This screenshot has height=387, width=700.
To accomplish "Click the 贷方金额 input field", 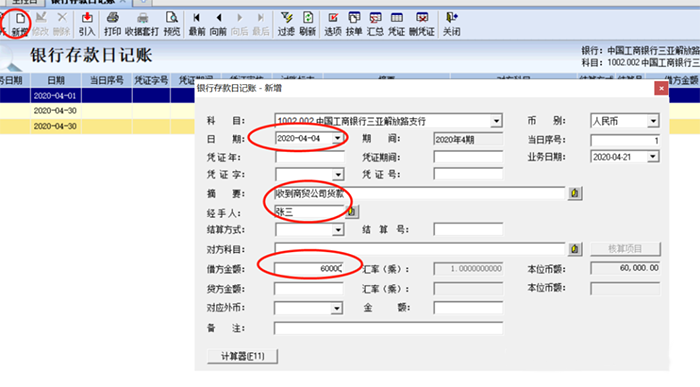I will click(308, 289).
